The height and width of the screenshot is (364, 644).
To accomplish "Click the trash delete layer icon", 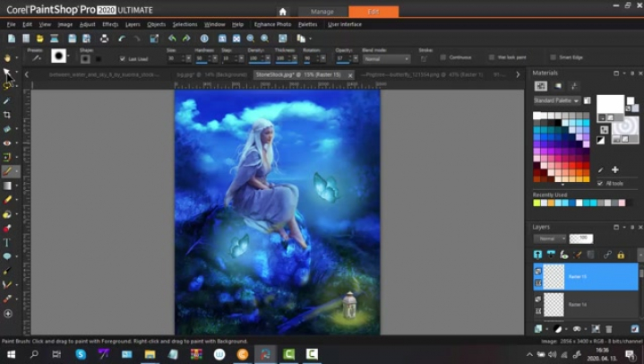I will click(609, 329).
